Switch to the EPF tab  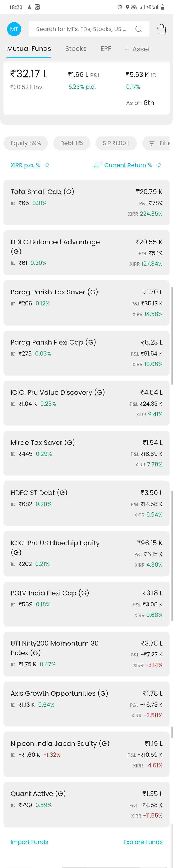[106, 48]
